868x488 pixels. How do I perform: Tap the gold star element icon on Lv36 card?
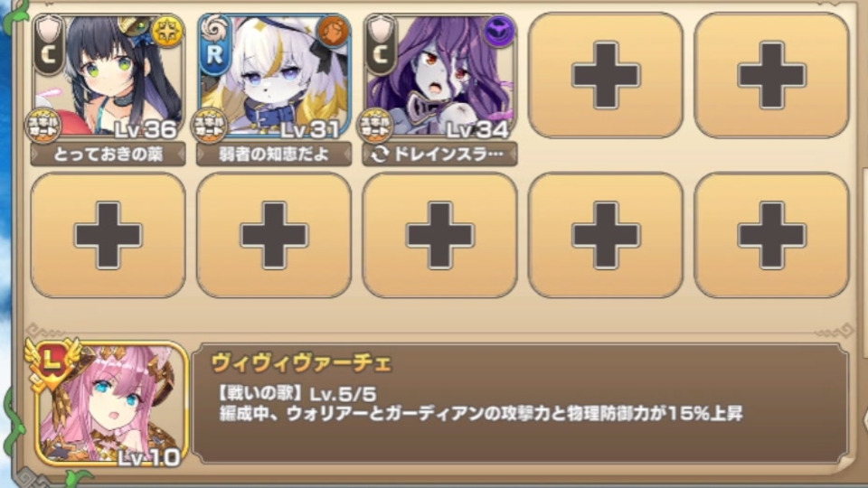pyautogui.click(x=167, y=31)
